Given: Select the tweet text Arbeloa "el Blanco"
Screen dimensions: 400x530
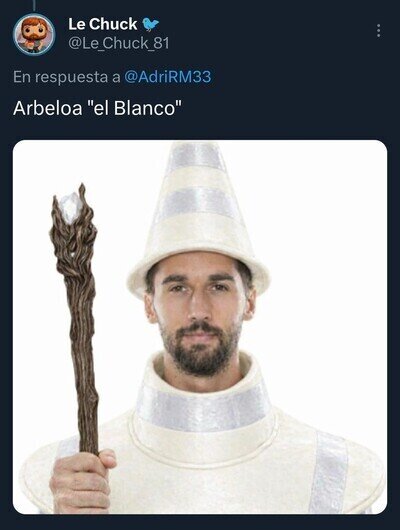Looking at the screenshot, I should [97, 108].
